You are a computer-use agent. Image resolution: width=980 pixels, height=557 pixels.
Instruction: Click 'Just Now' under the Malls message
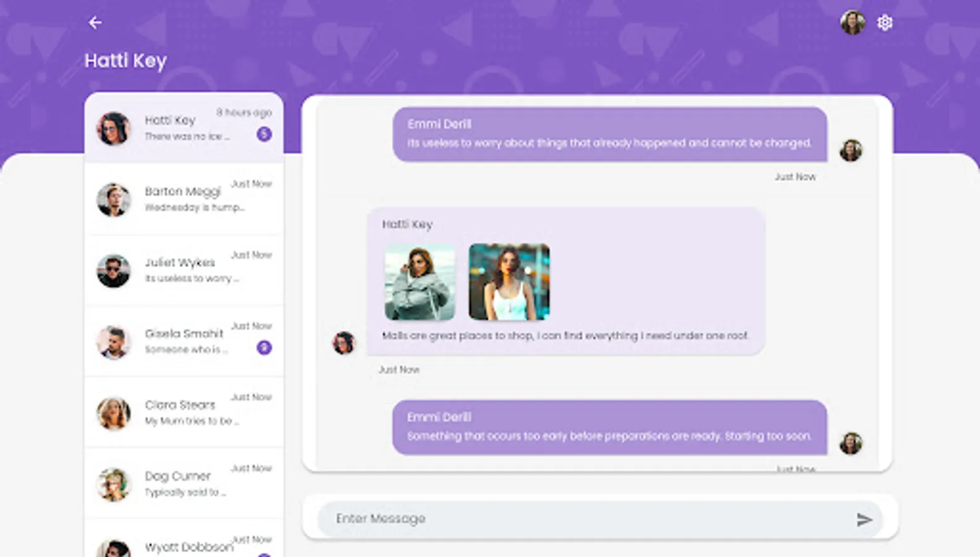[x=399, y=369]
